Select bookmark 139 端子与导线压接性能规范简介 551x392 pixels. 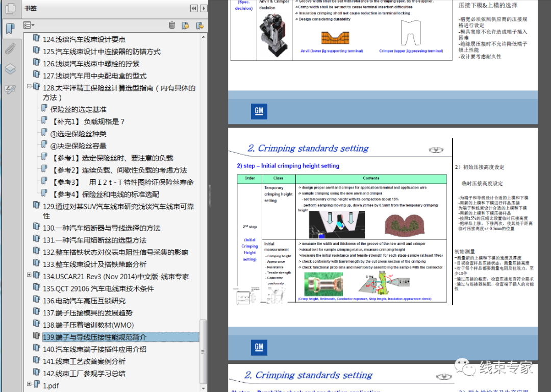coord(94,337)
